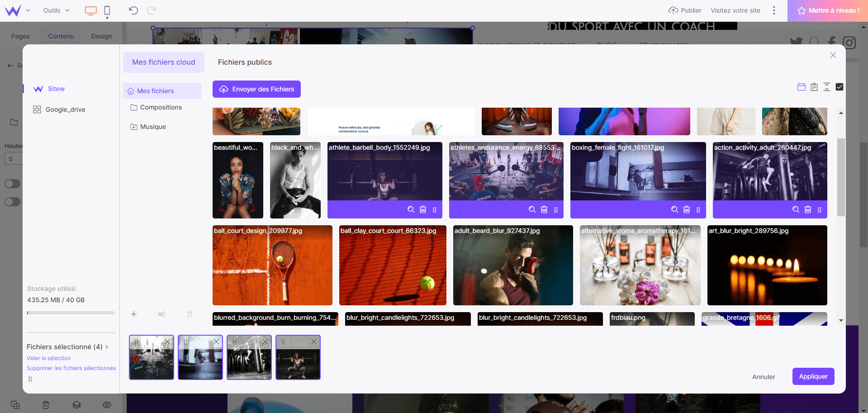Click the Envoyer des Fichiers button
This screenshot has width=868, height=413.
(x=256, y=89)
